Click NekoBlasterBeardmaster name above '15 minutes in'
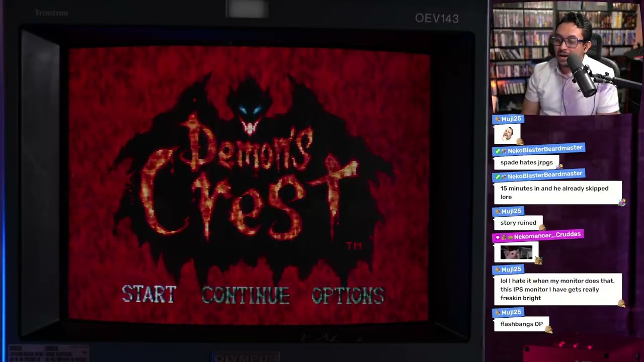This screenshot has height=362, width=644. coord(545,175)
